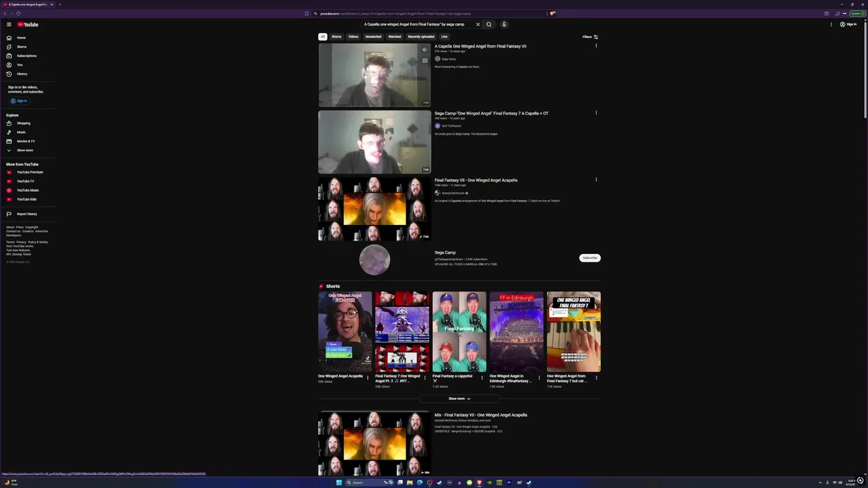
Task: Open Smooth McGroove channel link
Action: (x=453, y=193)
